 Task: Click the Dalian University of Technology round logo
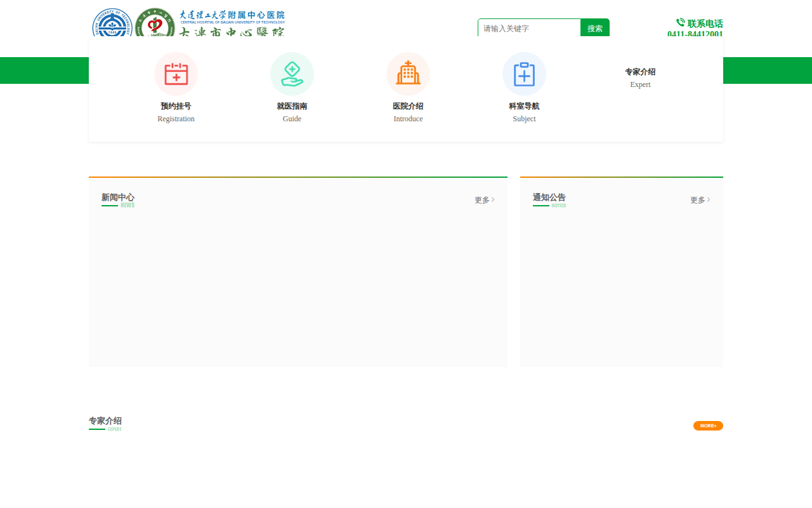[x=112, y=23]
